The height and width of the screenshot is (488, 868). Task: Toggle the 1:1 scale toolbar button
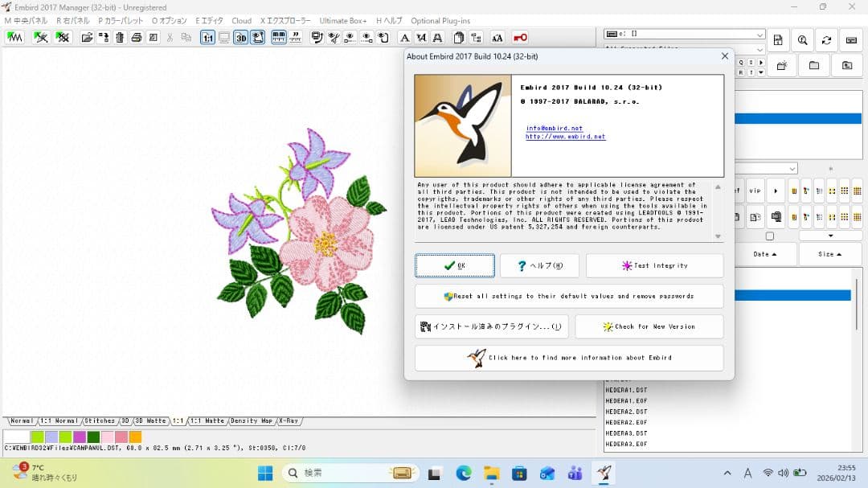coord(207,37)
